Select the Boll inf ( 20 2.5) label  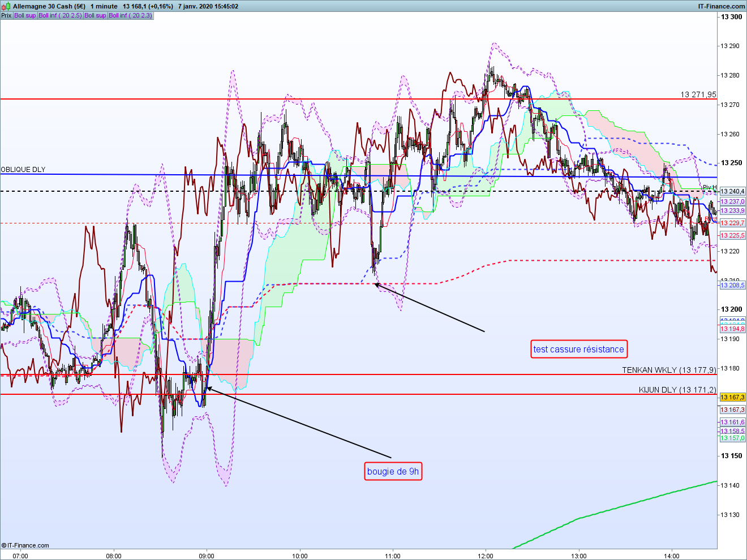[60, 15]
